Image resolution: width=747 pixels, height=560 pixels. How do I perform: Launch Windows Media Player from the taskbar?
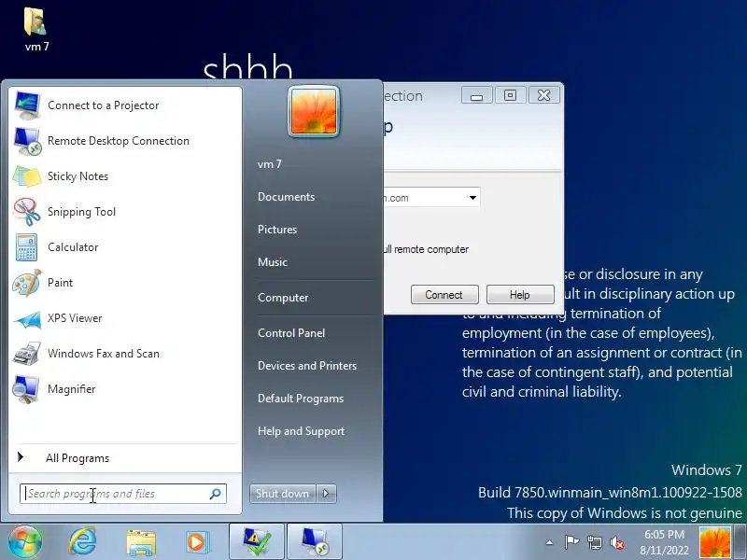[197, 542]
